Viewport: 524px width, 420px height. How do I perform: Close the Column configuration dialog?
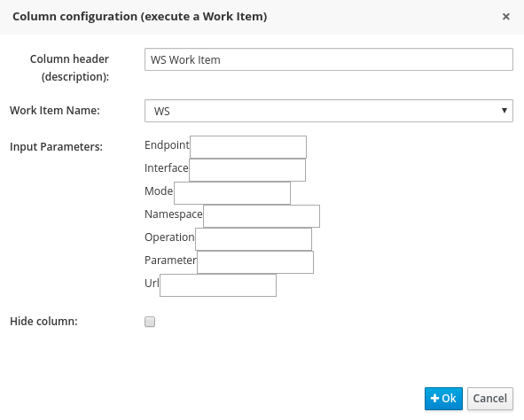click(x=506, y=16)
